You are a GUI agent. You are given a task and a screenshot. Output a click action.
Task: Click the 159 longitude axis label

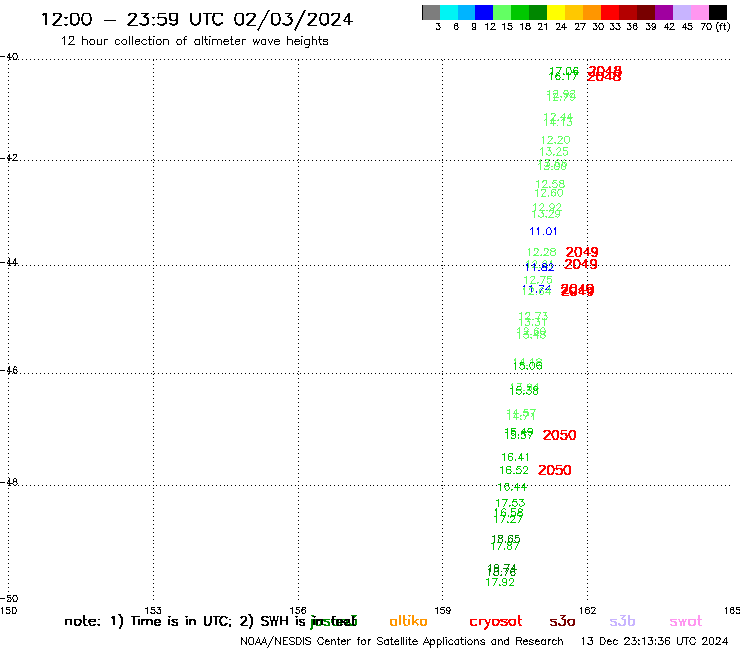(x=443, y=611)
